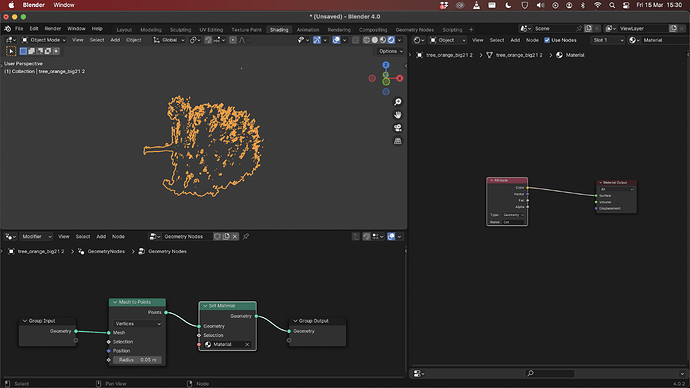Screen dimensions: 690x388
Task: Select the Select Box tool icon
Action: tap(11, 51)
